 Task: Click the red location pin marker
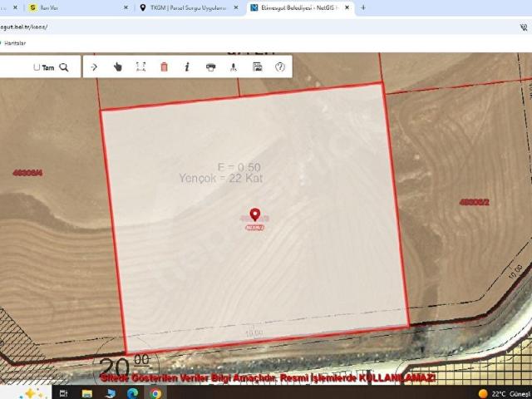coord(255,214)
